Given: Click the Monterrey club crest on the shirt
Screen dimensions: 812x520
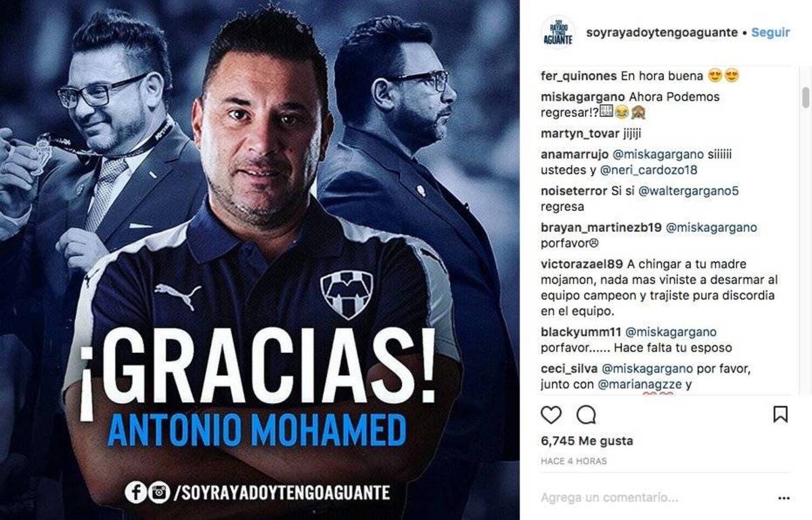Looking at the screenshot, I should pos(346,294).
